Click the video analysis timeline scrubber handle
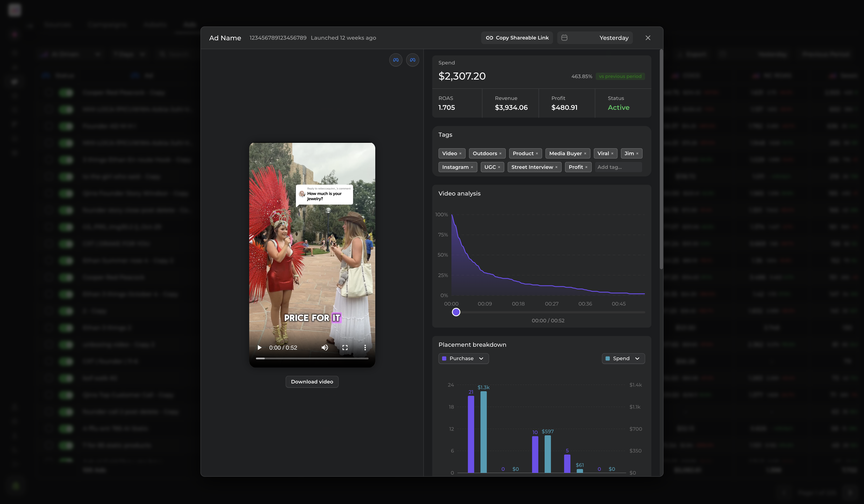Screen dimensions: 864x504 [456, 312]
